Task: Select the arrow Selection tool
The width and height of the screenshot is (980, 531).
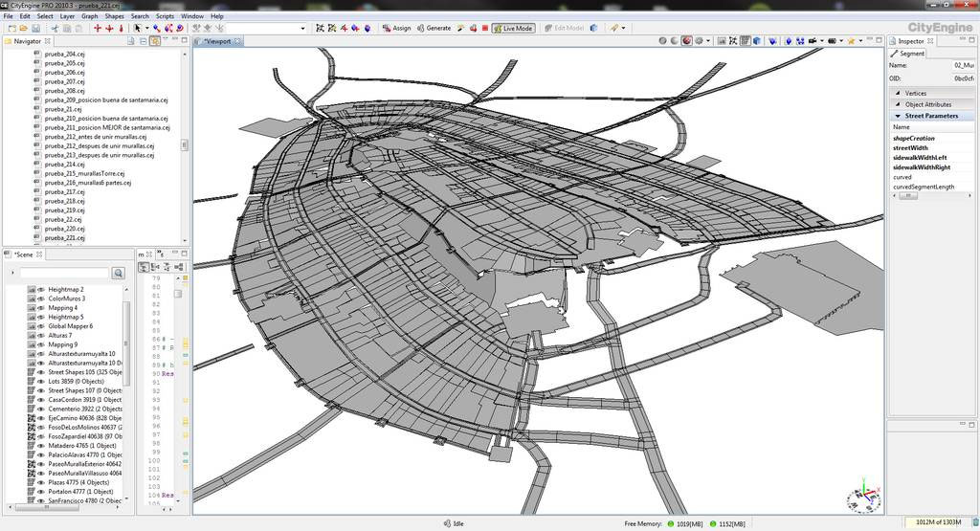Action: pos(138,29)
